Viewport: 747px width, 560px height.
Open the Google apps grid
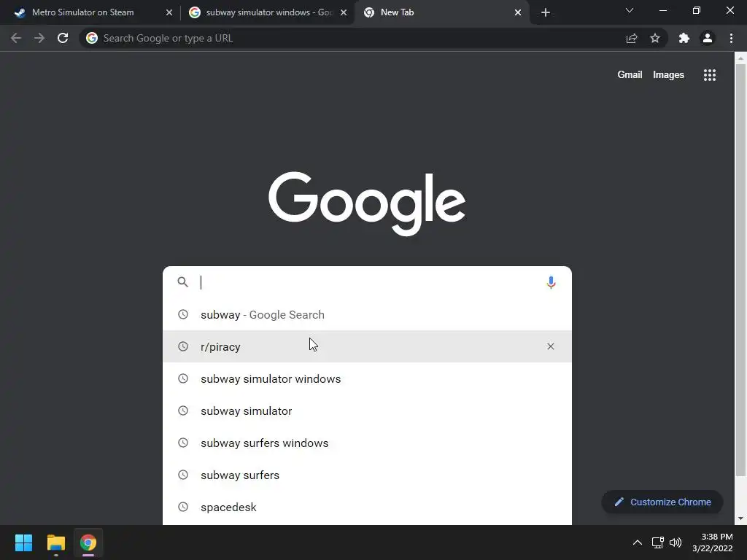click(x=710, y=75)
